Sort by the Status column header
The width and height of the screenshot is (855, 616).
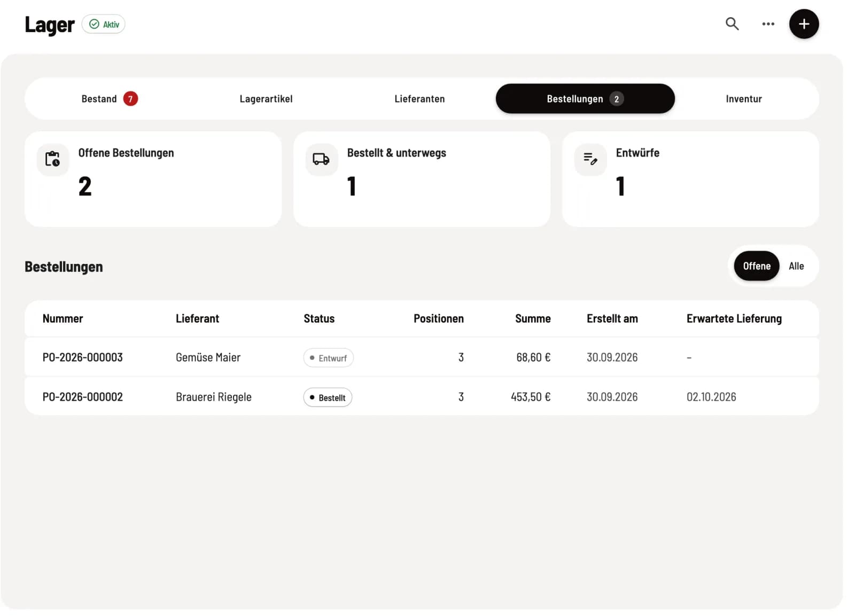[319, 319]
